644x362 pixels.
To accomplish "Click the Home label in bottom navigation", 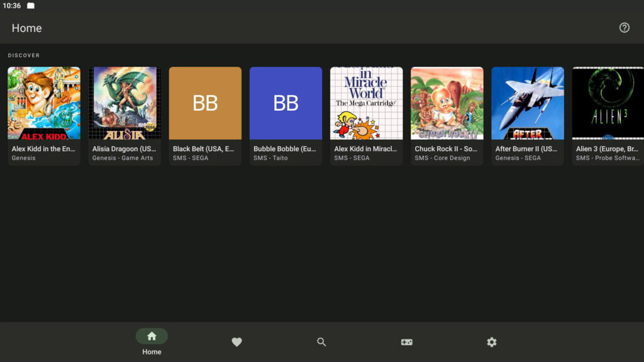I will (152, 352).
